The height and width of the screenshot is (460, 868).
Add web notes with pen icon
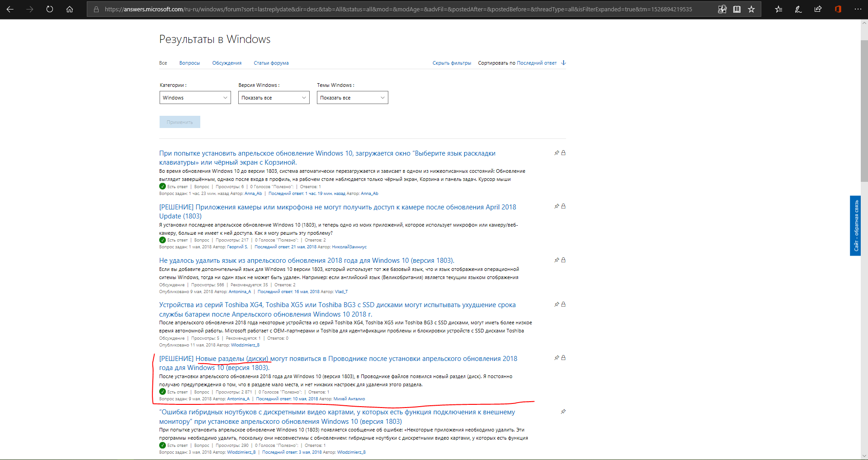(798, 9)
